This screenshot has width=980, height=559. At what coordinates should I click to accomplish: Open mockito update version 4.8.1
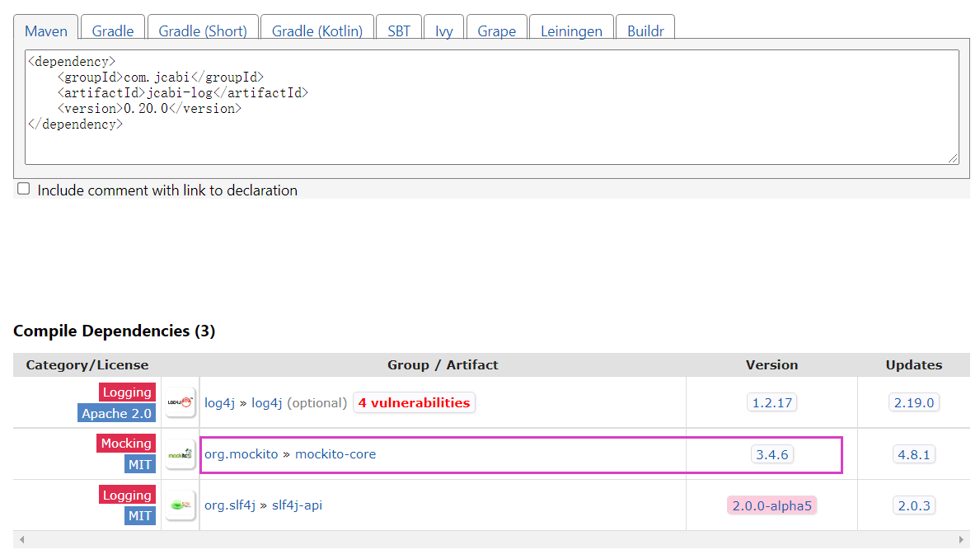click(914, 454)
